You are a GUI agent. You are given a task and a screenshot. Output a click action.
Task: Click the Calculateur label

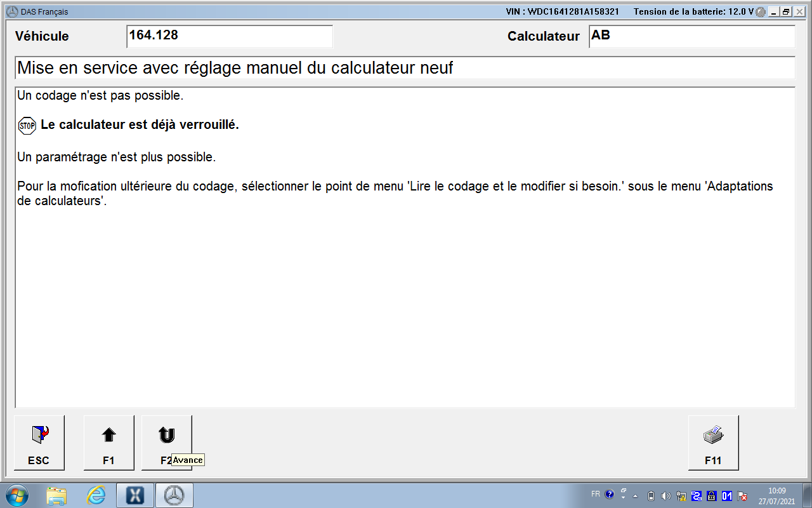click(544, 36)
